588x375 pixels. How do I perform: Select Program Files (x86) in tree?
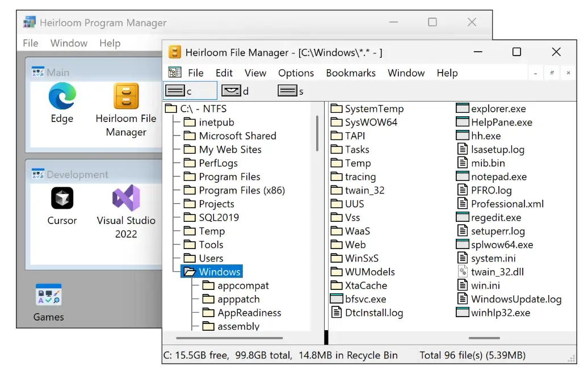tap(234, 190)
